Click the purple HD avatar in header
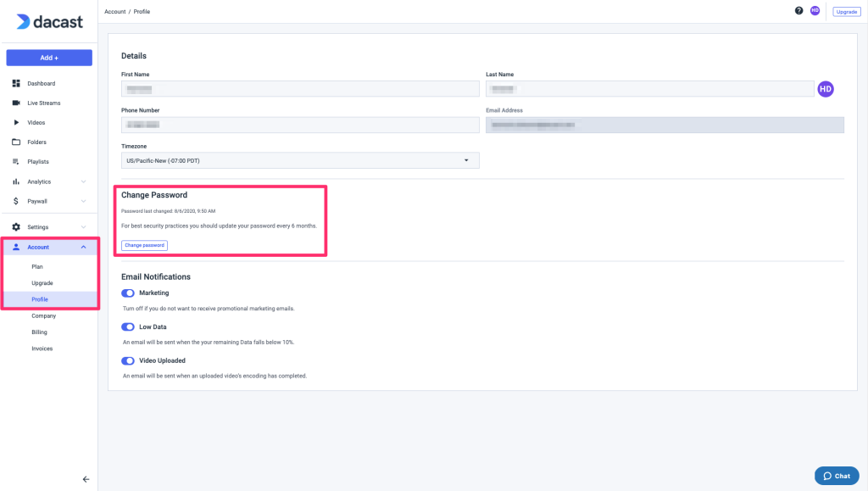The width and height of the screenshot is (868, 491). click(815, 11)
